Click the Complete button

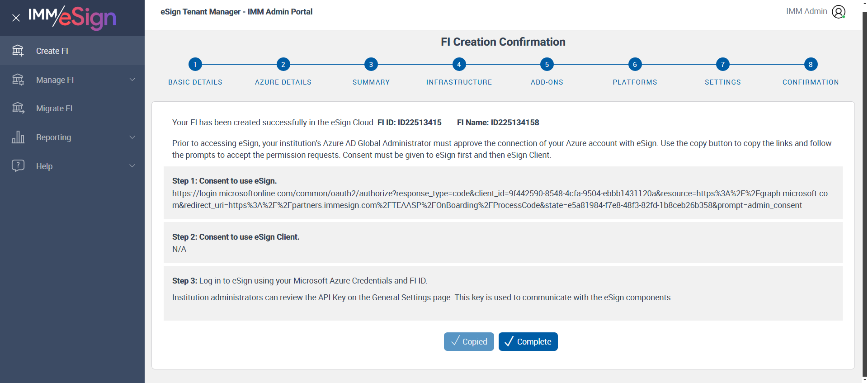(528, 341)
